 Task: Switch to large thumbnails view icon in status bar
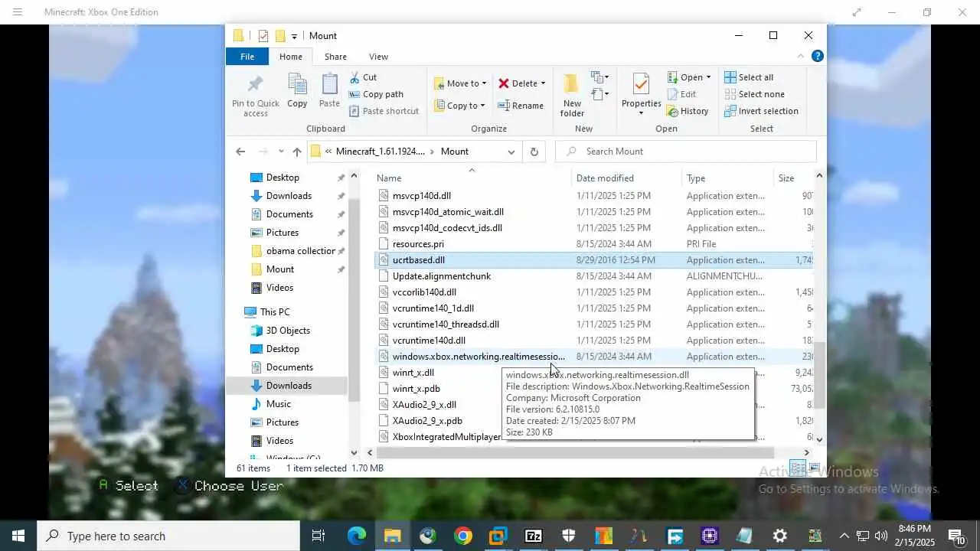[x=814, y=468]
